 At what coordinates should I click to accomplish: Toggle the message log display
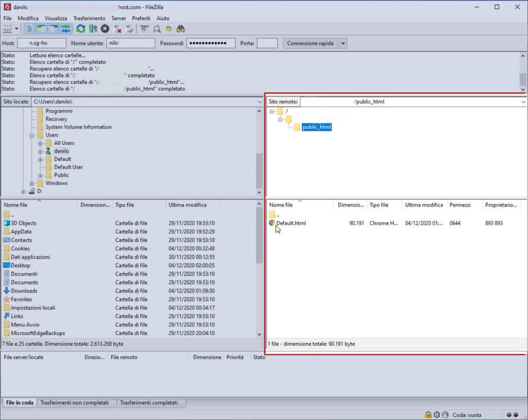(29, 29)
